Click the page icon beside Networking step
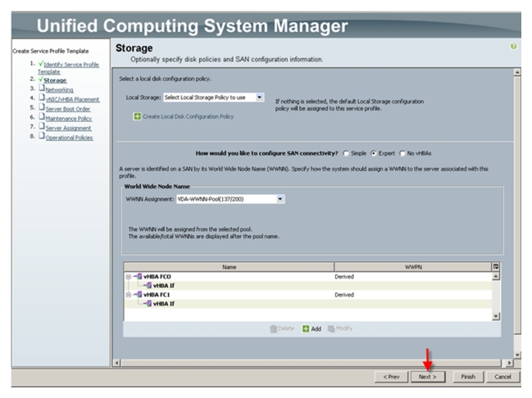 point(42,88)
